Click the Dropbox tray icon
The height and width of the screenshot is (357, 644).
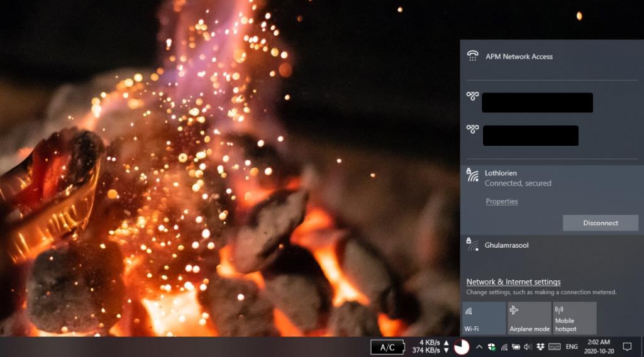point(540,347)
